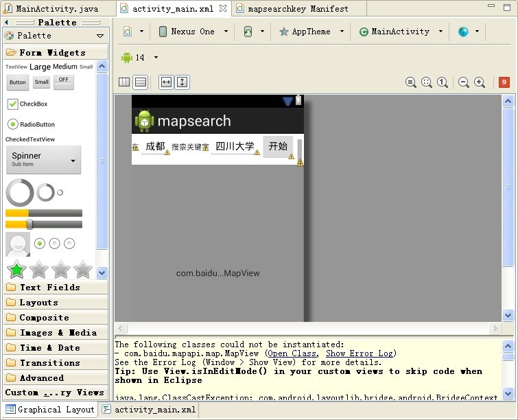Toggle fill height layout button

point(182,82)
